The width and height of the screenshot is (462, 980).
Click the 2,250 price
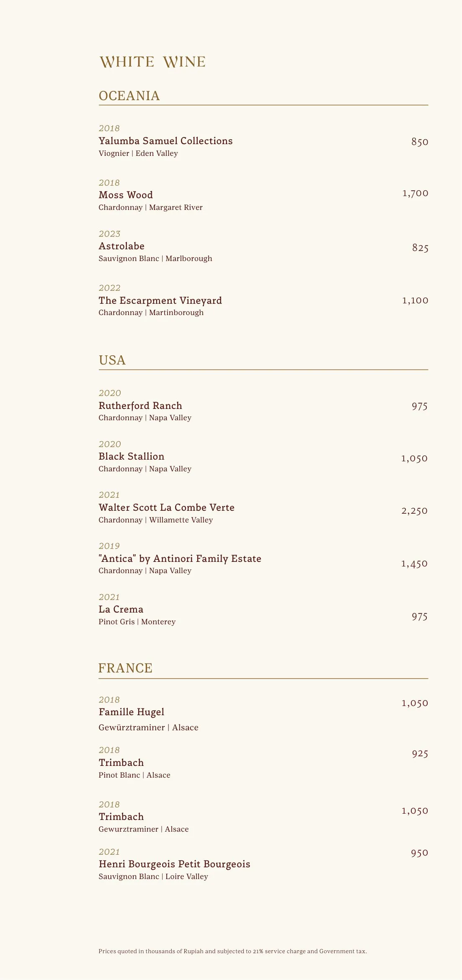click(x=414, y=511)
